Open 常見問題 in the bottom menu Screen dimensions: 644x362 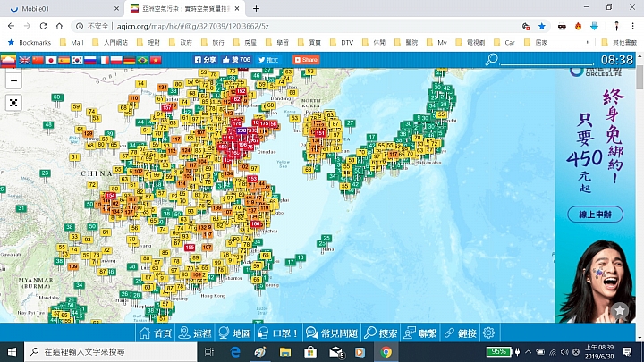334,333
